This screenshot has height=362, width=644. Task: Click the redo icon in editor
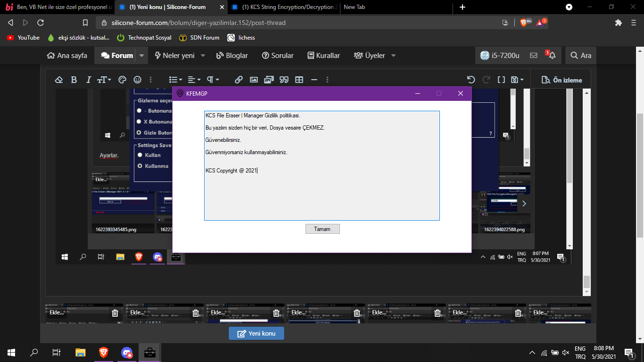coord(486,80)
